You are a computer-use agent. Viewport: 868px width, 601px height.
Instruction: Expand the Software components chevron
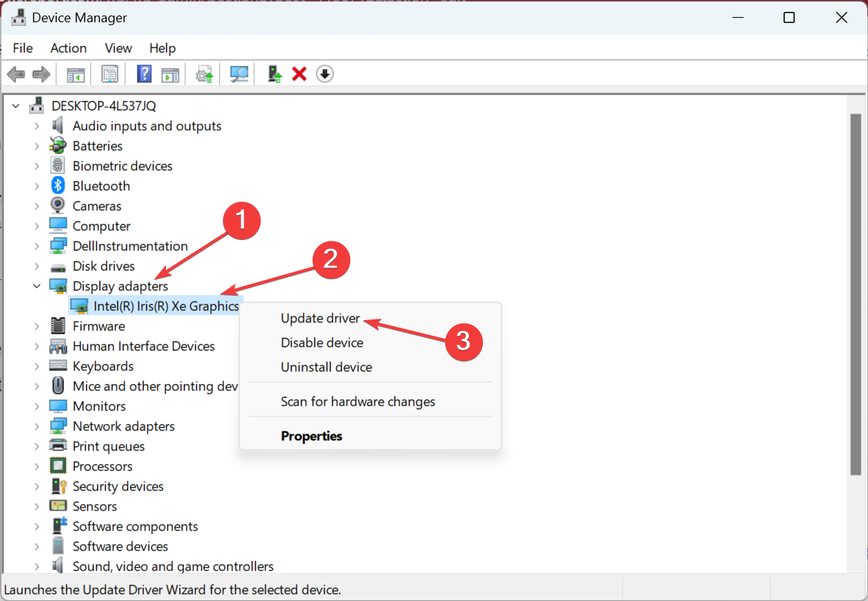point(36,526)
